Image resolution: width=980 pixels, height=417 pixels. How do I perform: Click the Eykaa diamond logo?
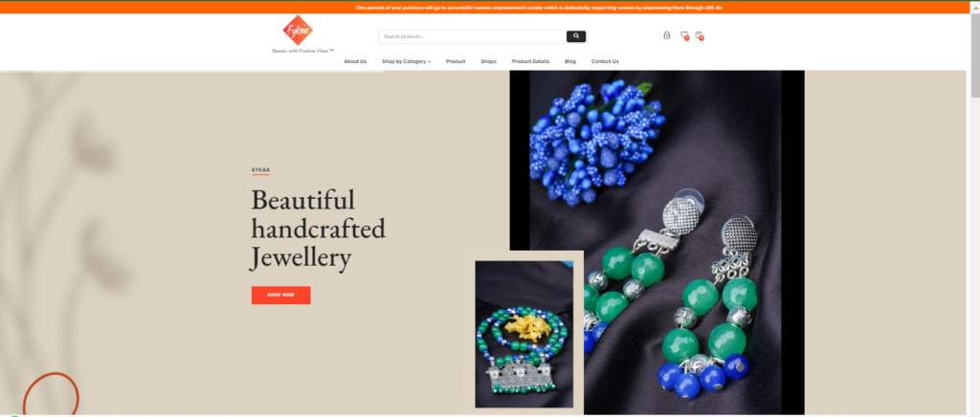(298, 30)
